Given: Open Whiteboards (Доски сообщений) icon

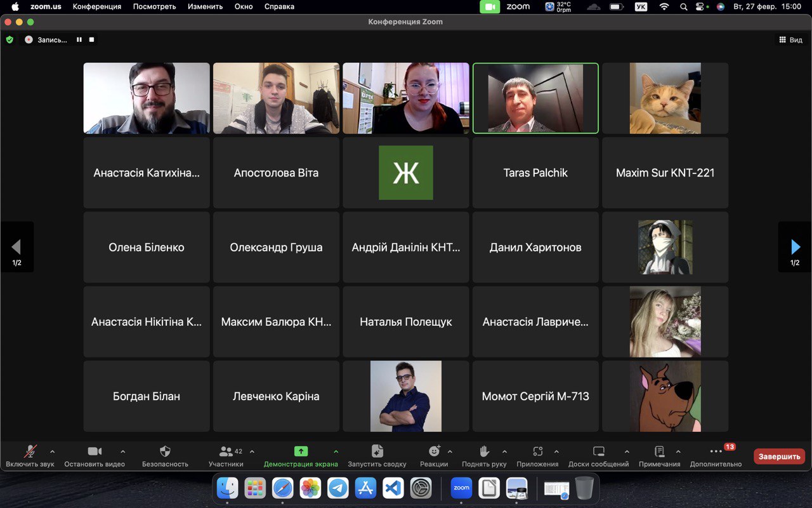Looking at the screenshot, I should [598, 451].
